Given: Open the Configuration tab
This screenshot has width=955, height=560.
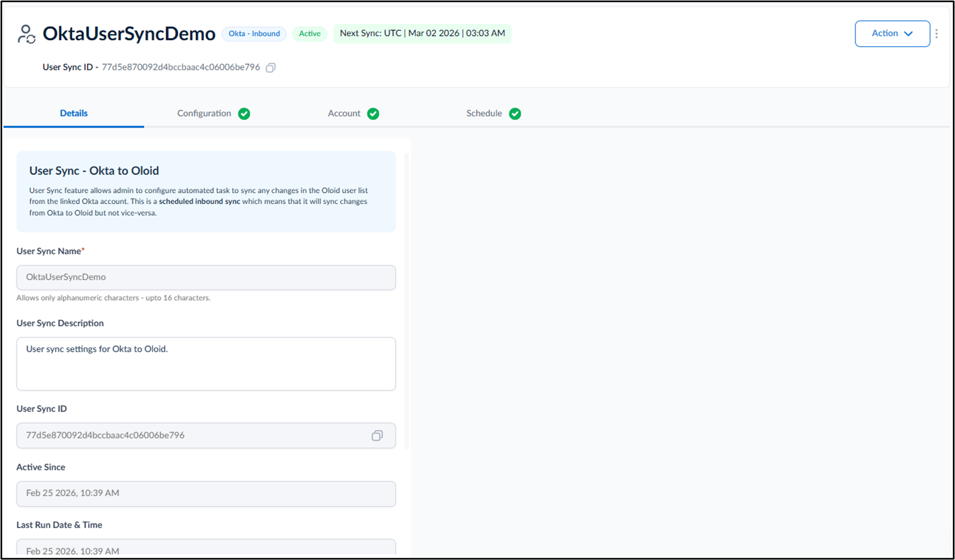Looking at the screenshot, I should point(213,113).
